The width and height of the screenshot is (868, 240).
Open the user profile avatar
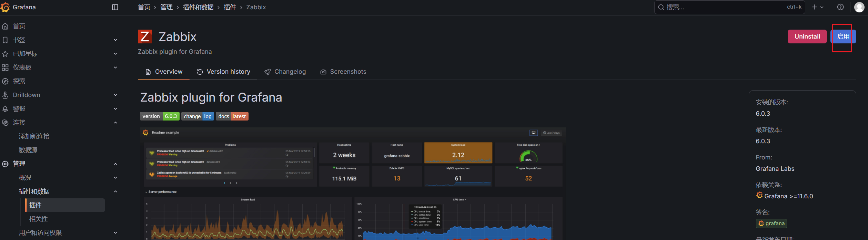coord(859,7)
